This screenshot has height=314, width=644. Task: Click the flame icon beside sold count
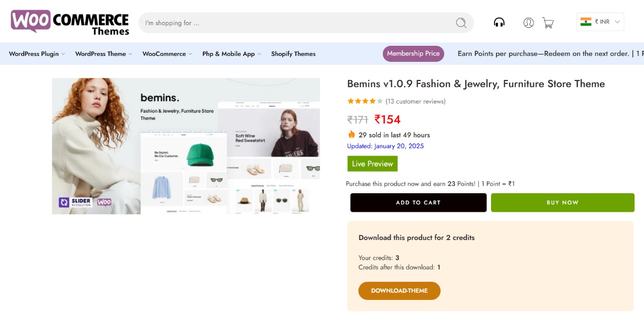pos(351,134)
